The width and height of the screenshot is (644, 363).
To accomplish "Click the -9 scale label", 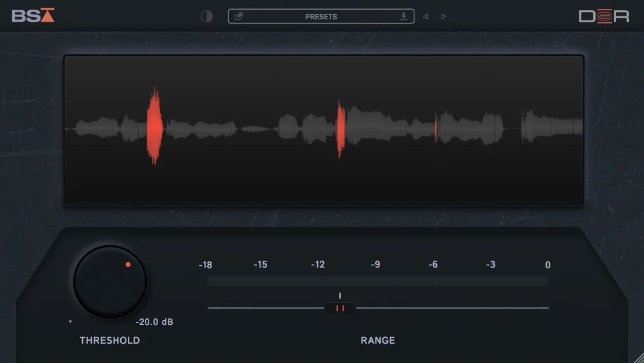I will pos(375,265).
